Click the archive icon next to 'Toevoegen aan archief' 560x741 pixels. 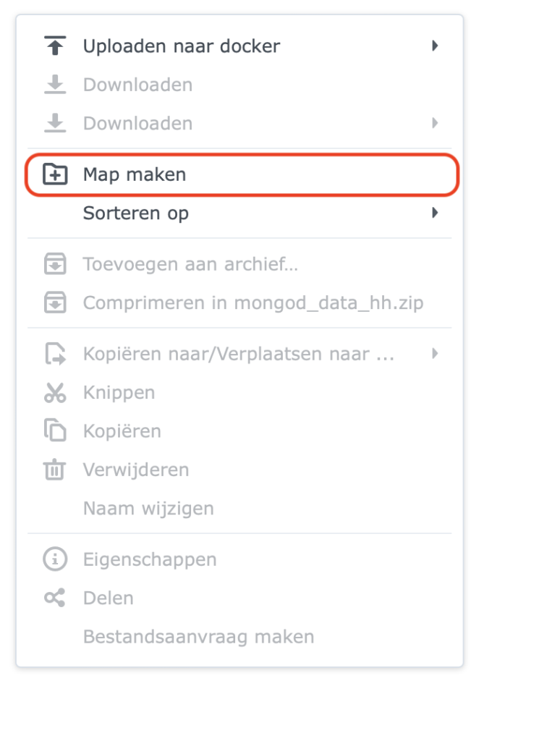[x=54, y=263]
